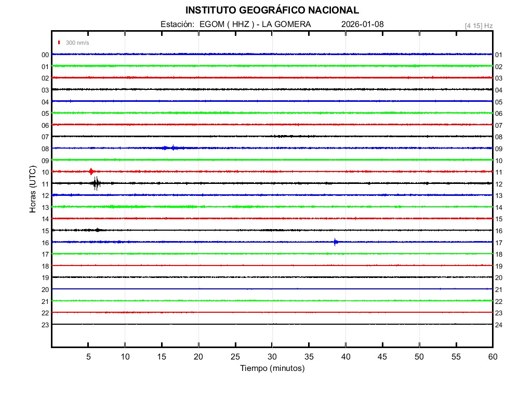The image size is (532, 399).
Task: Select the 45 minute tick label
Action: point(382,357)
